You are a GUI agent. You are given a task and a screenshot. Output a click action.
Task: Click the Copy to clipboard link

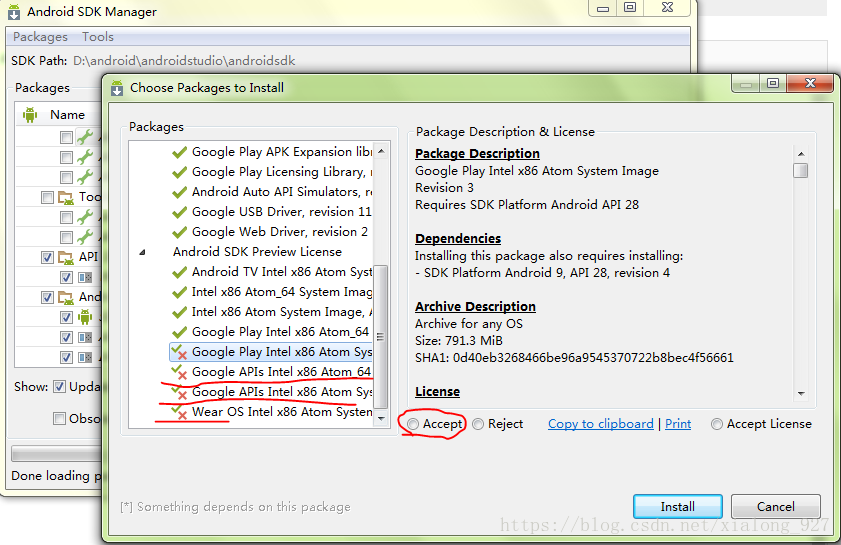click(601, 424)
